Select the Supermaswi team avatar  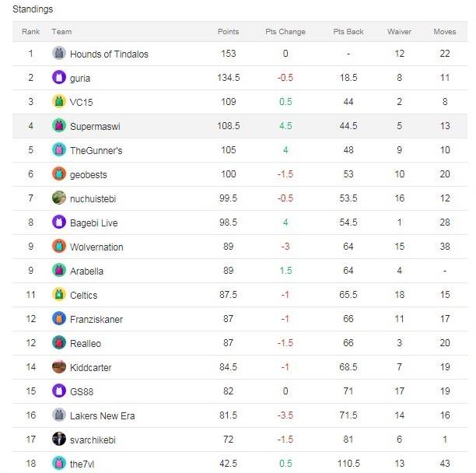point(59,125)
